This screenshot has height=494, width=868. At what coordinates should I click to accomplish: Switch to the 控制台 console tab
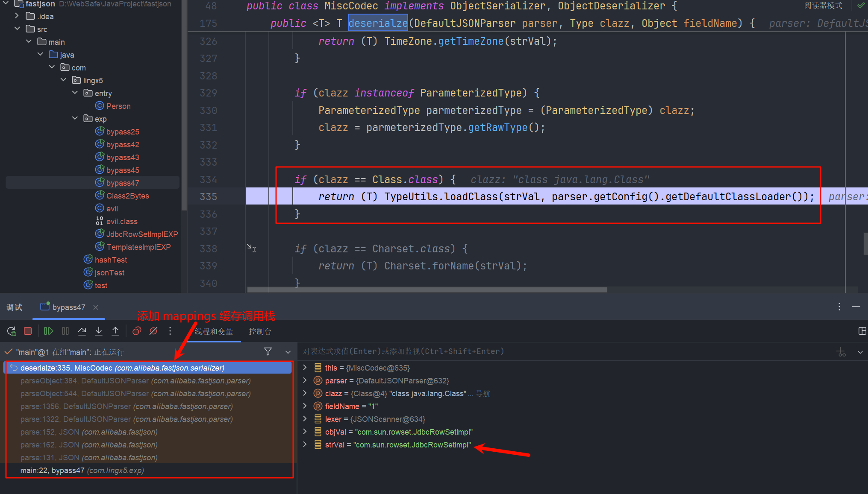(x=260, y=332)
